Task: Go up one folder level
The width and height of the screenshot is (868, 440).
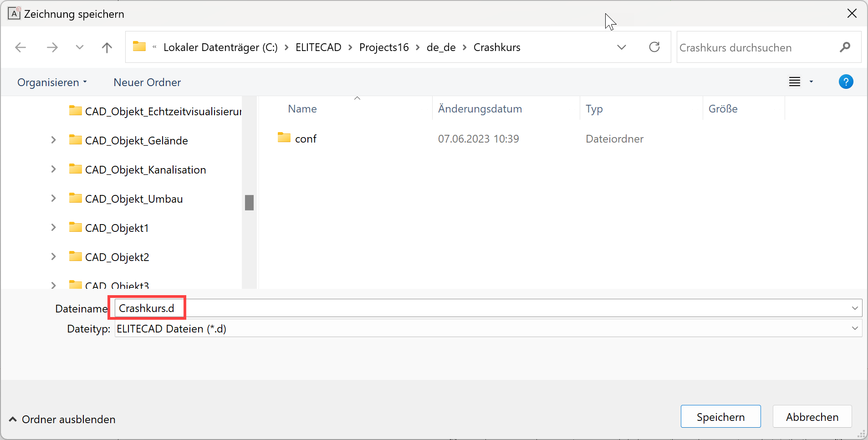Action: (x=107, y=47)
